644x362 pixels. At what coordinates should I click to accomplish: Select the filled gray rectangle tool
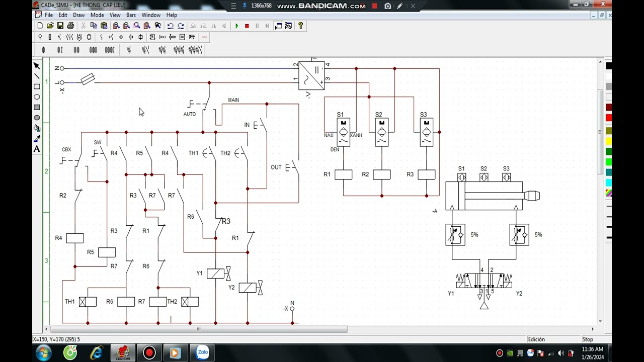click(37, 108)
